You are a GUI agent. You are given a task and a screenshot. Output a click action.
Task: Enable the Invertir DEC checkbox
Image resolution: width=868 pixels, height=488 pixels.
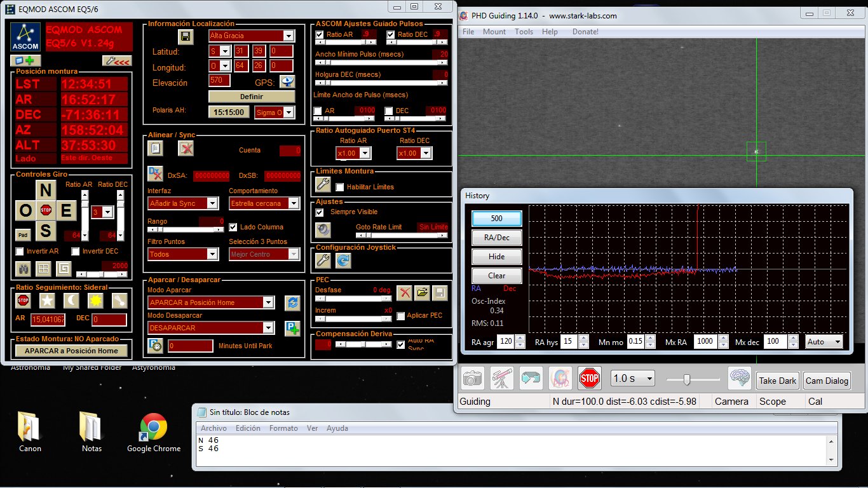[76, 252]
